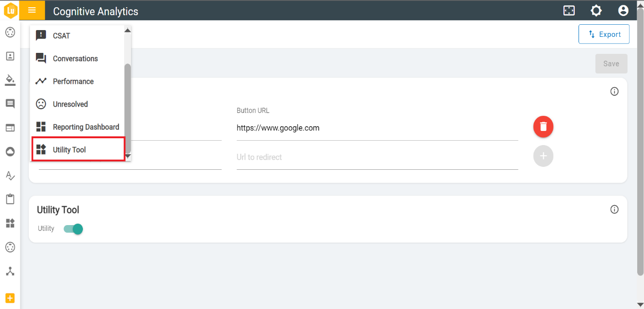
Task: Toggle the Utility switch off
Action: pos(74,229)
